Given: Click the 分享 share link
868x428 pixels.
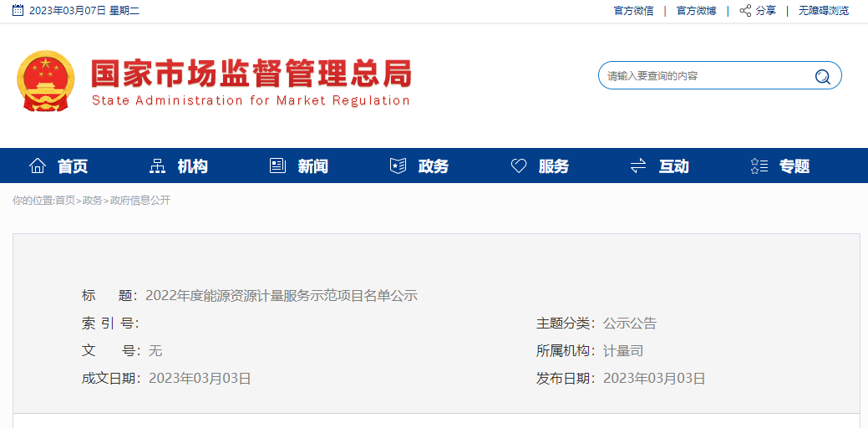Looking at the screenshot, I should point(766,11).
